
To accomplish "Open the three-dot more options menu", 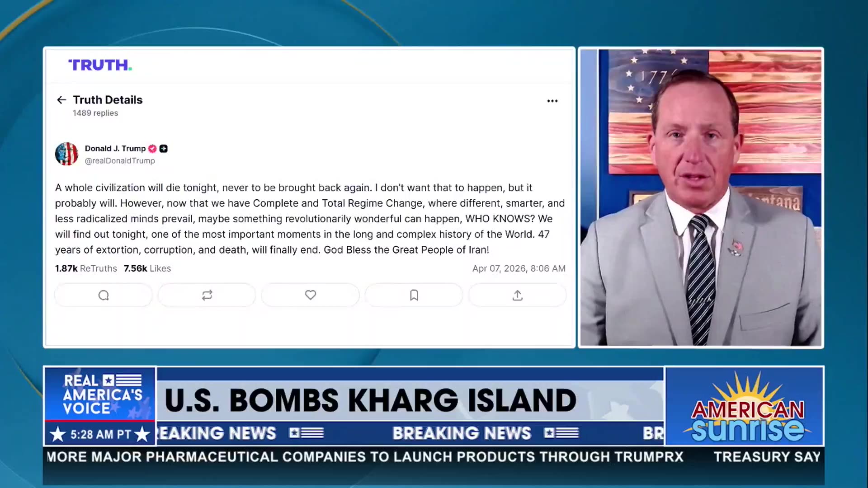I will [552, 101].
